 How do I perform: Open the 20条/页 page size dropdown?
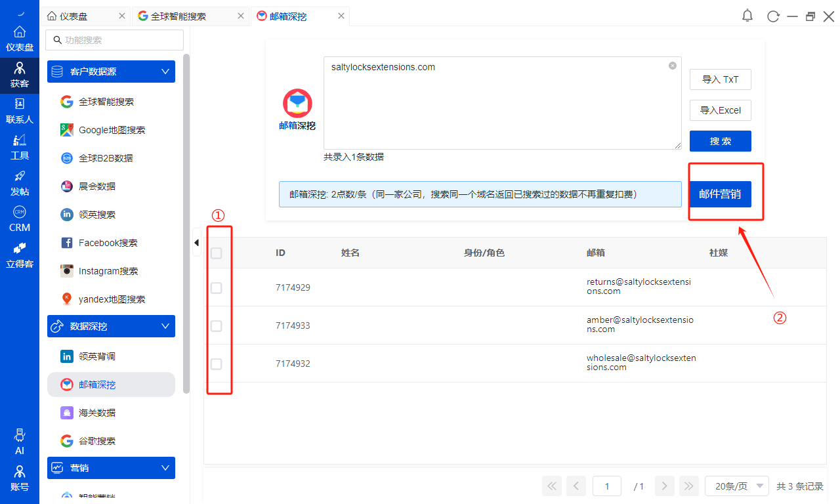[736, 486]
